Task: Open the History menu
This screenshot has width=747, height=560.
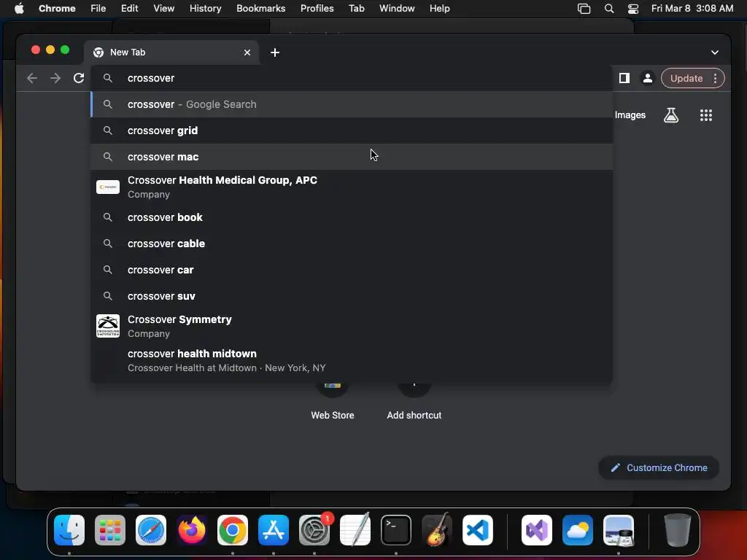Action: 205,8
